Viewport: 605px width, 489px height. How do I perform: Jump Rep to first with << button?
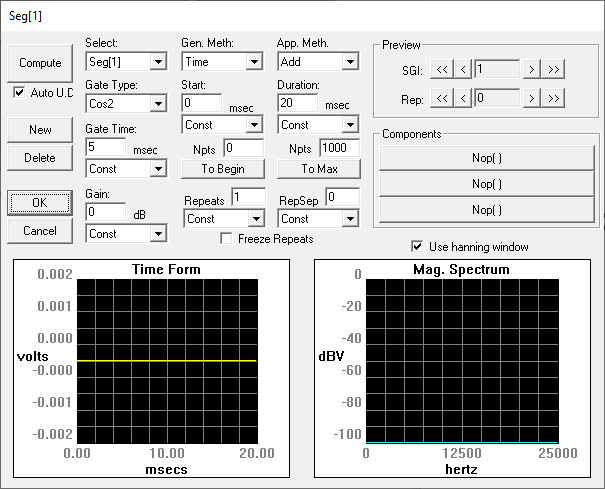pyautogui.click(x=442, y=98)
